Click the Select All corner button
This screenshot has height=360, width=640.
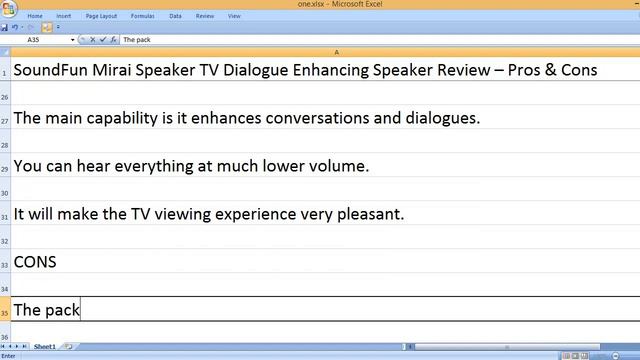coord(5,52)
